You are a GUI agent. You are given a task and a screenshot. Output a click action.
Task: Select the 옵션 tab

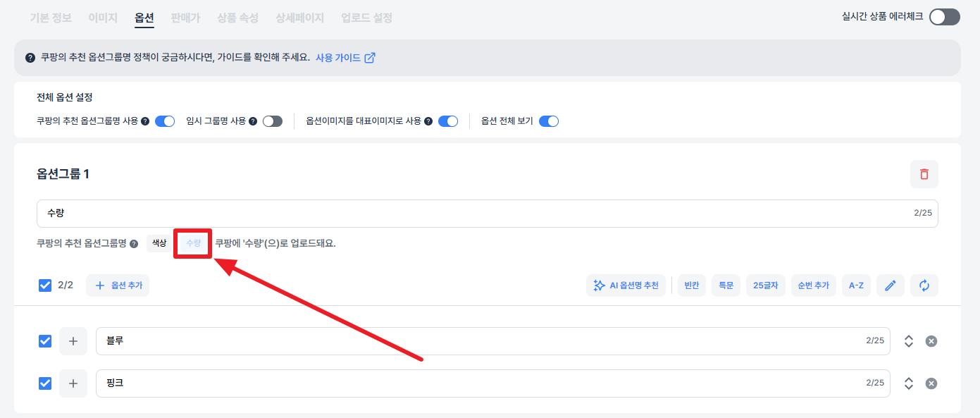tap(144, 18)
